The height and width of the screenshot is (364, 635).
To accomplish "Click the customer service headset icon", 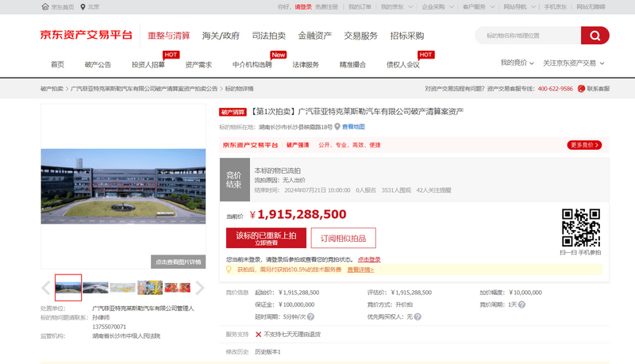I will coord(581,89).
